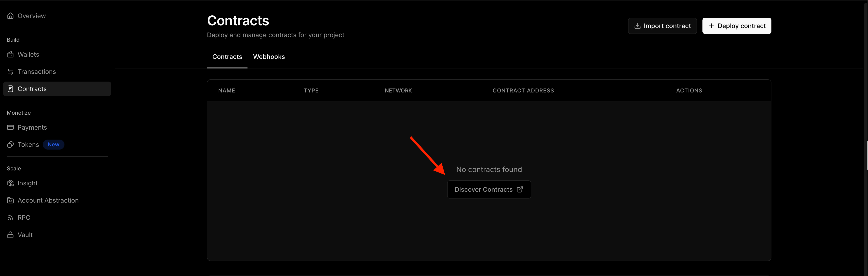Click the Vault lock icon
868x276 pixels.
point(10,235)
